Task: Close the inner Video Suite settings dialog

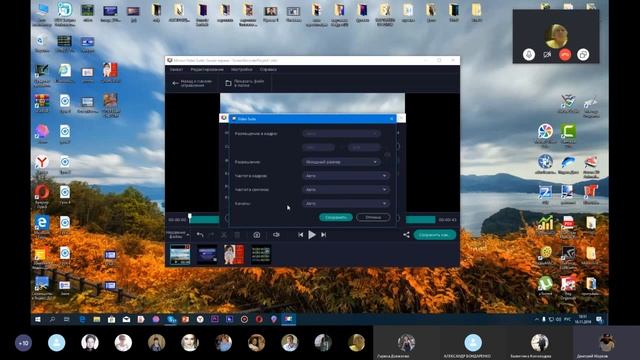Action: pos(392,119)
